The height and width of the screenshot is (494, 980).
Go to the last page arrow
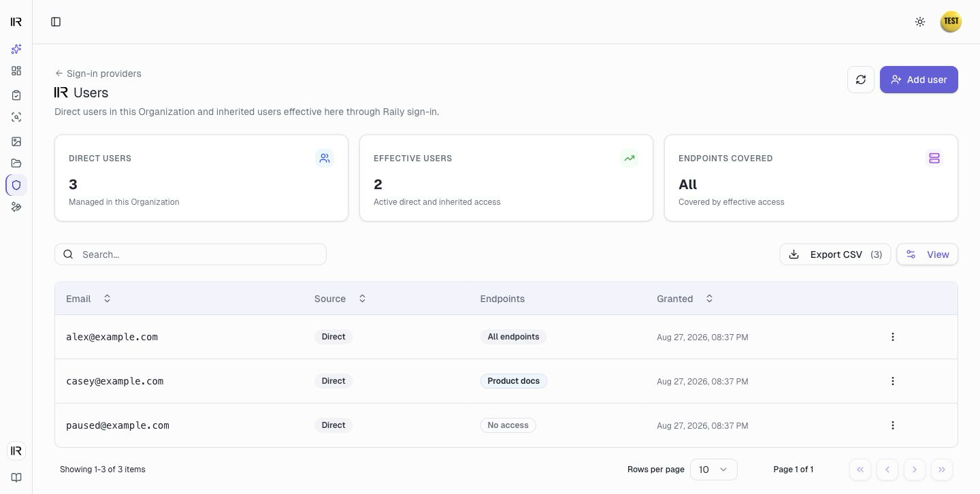click(942, 470)
